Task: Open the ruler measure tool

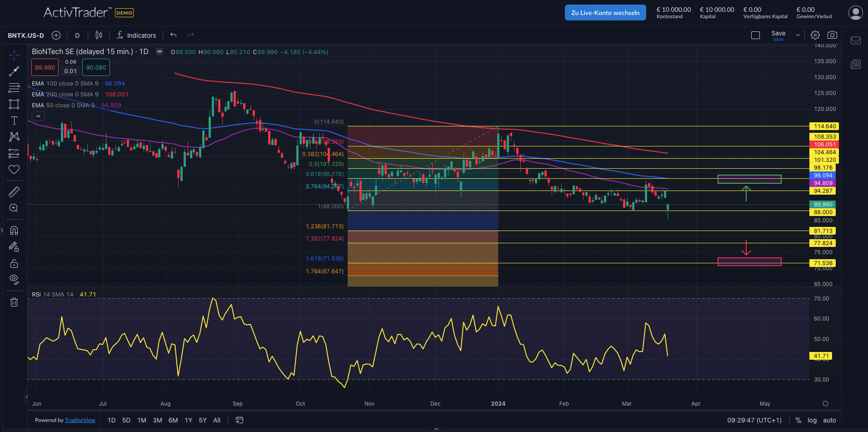Action: click(x=14, y=192)
